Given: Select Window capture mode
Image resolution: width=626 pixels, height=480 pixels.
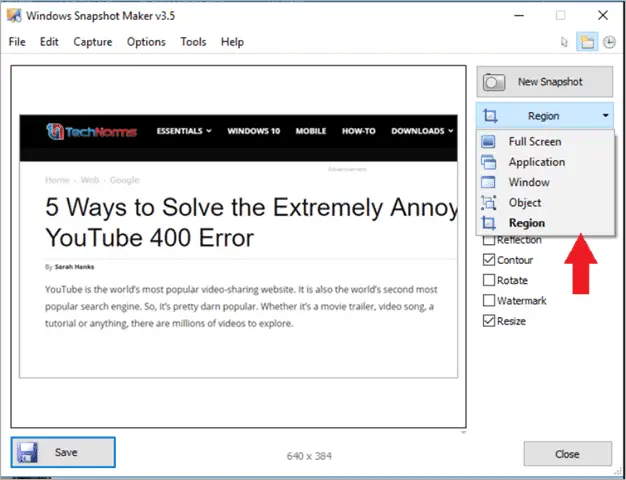Looking at the screenshot, I should point(545,182).
